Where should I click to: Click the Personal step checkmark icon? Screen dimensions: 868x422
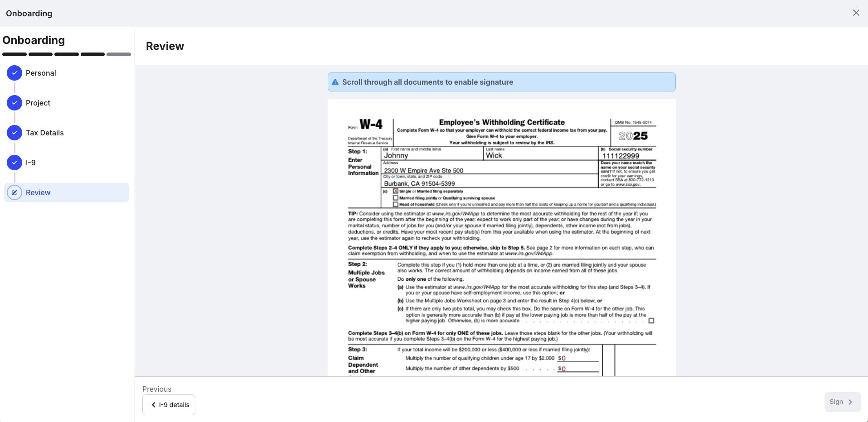pos(15,73)
